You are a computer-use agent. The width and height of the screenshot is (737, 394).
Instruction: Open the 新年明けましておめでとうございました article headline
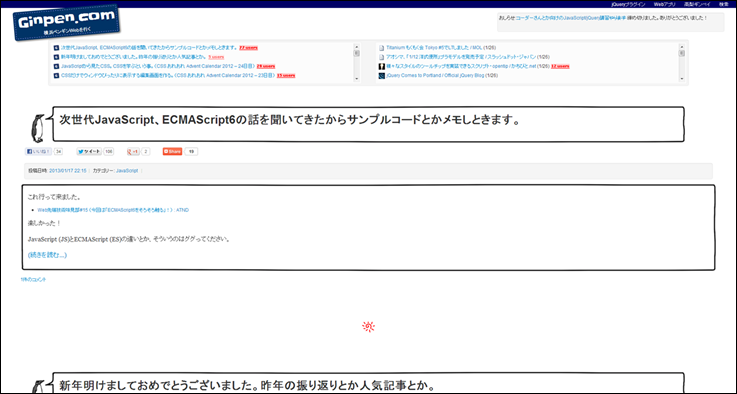[246, 386]
